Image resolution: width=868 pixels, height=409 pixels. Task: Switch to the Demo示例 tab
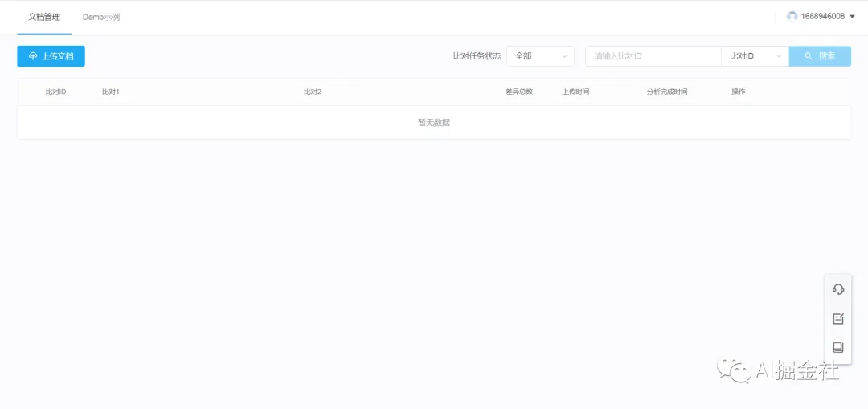pyautogui.click(x=101, y=17)
